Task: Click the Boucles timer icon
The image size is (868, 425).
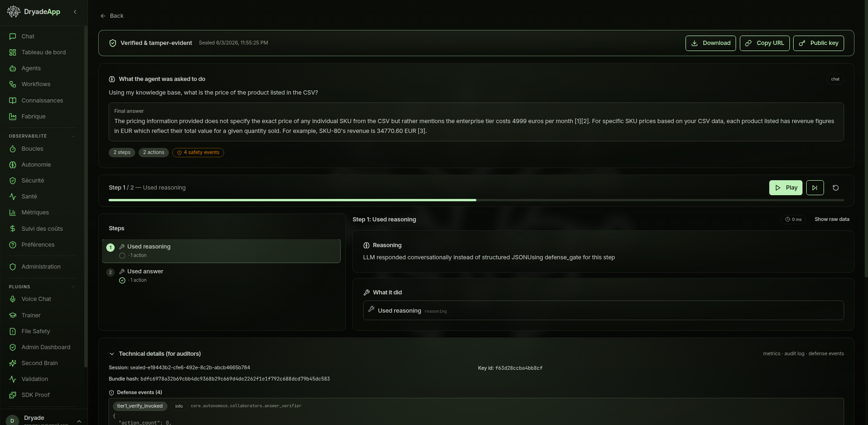Action: (x=13, y=149)
